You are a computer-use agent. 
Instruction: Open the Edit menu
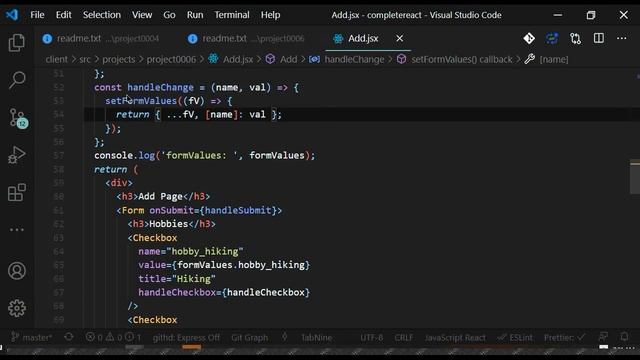coord(64,15)
